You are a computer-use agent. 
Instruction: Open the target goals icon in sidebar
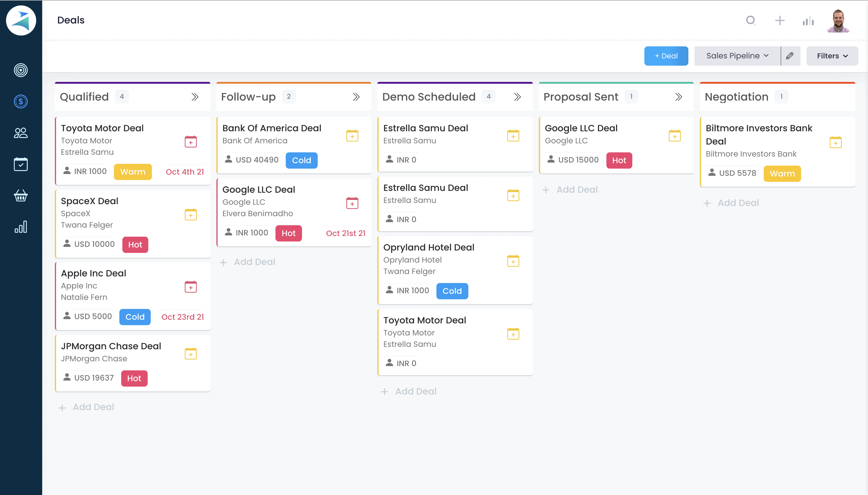(x=21, y=70)
